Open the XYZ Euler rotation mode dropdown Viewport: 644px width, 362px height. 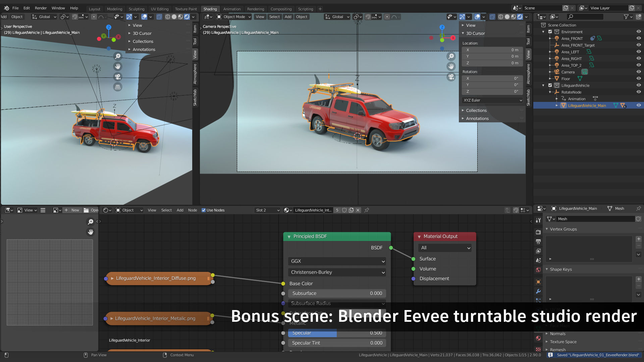click(492, 100)
